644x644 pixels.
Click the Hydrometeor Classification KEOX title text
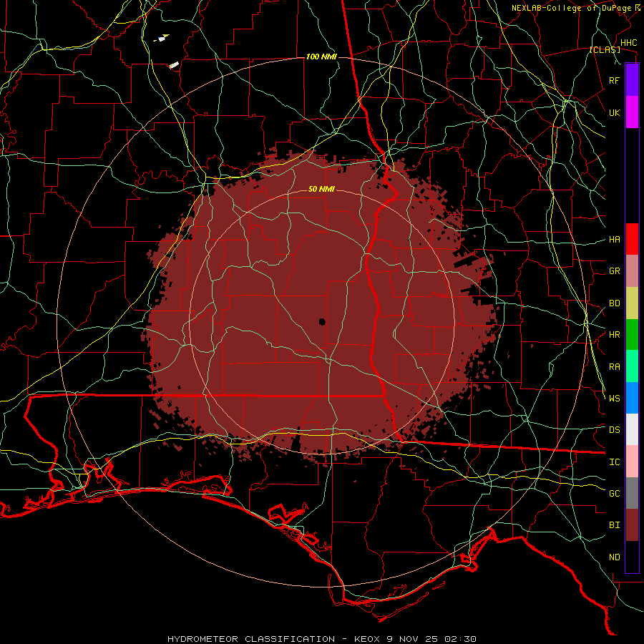pos(321,639)
